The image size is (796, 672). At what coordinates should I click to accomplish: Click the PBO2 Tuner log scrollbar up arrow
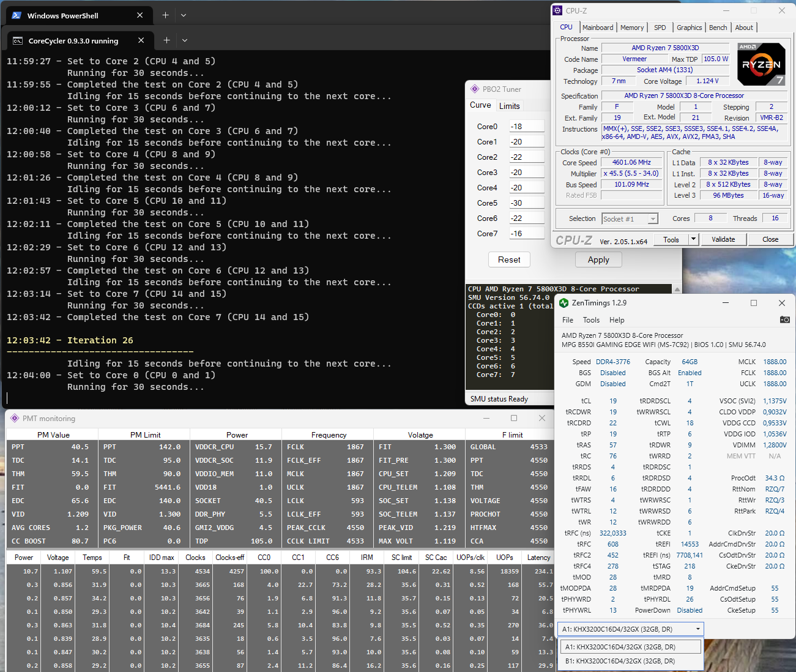point(677,289)
